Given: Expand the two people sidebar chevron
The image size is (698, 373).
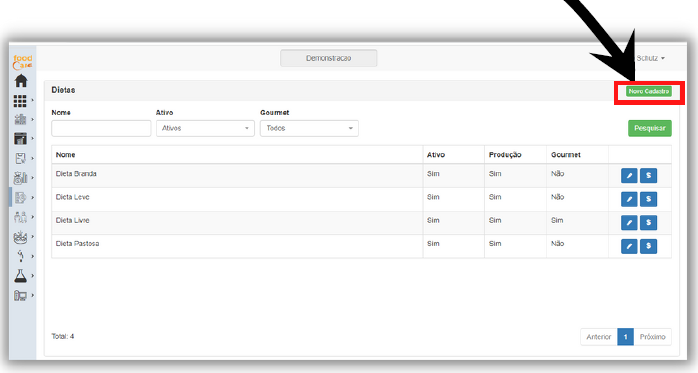Looking at the screenshot, I should pos(32,217).
